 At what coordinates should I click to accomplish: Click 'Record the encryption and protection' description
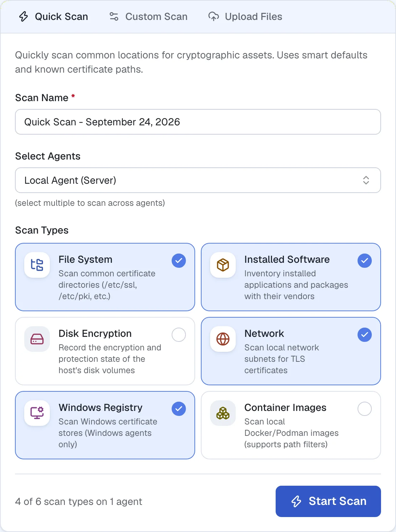click(x=110, y=359)
